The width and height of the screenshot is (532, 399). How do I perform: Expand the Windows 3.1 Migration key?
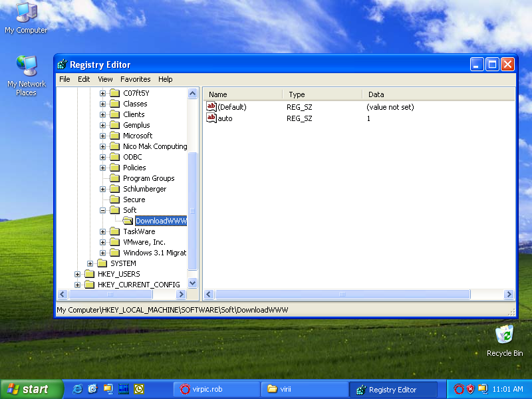coord(102,253)
